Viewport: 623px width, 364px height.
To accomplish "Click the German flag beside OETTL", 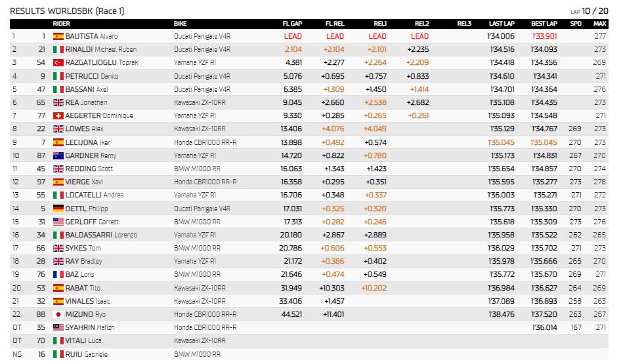I will (58, 209).
